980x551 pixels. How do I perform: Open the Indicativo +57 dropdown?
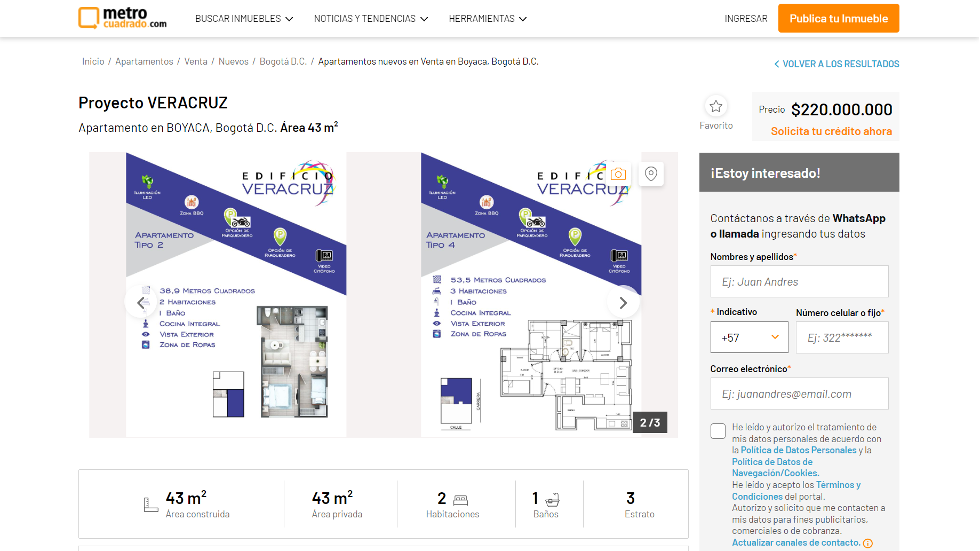click(749, 337)
